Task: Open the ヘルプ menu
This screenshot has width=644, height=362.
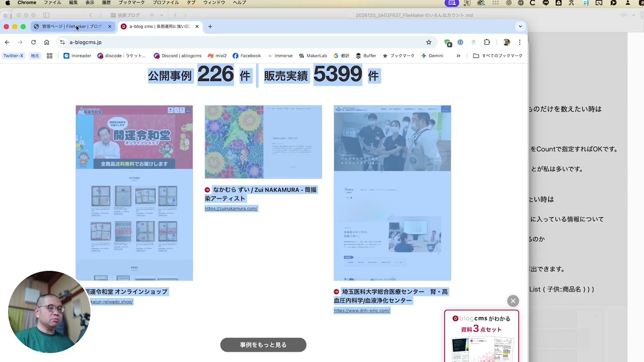Action: 239,3
